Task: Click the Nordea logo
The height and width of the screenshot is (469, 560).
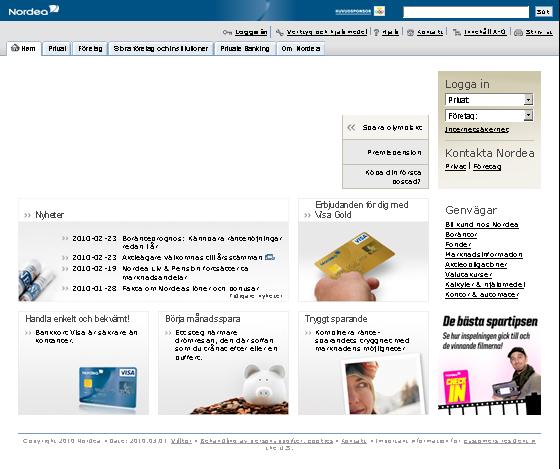Action: pos(34,10)
